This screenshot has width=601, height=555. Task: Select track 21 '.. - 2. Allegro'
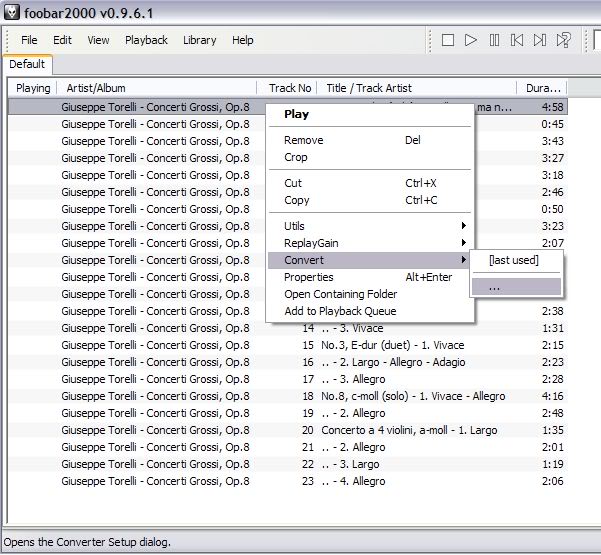coord(288,447)
